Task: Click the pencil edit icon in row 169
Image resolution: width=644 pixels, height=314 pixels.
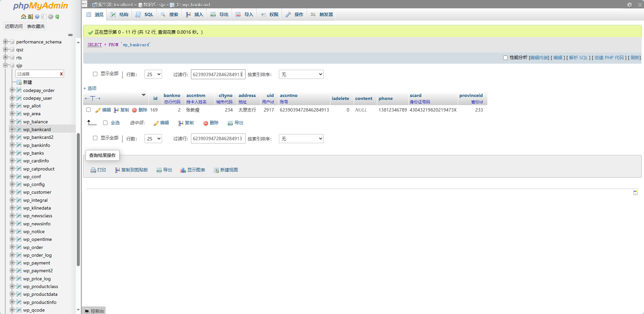Action: [x=98, y=110]
